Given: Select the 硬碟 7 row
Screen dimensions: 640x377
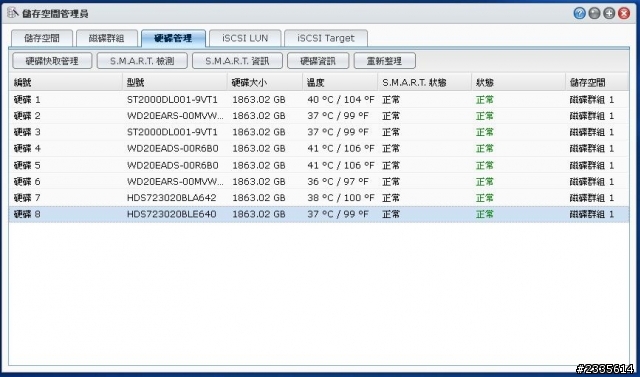Looking at the screenshot, I should (319, 198).
